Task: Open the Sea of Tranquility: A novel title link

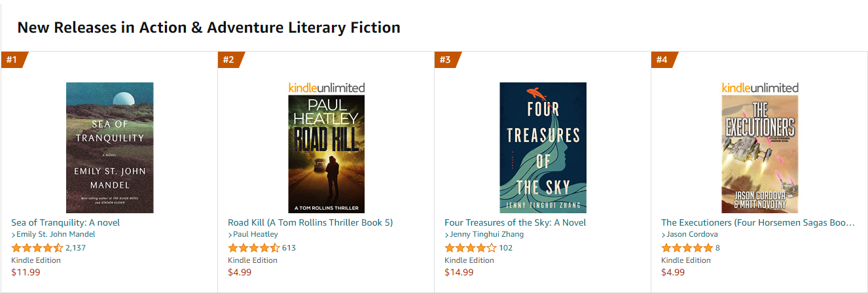Action: [x=65, y=222]
